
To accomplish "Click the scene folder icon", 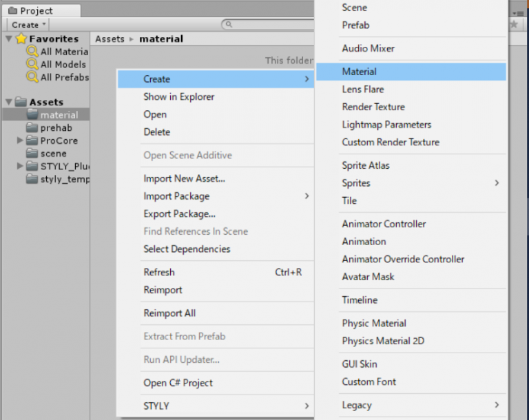I will tap(32, 154).
